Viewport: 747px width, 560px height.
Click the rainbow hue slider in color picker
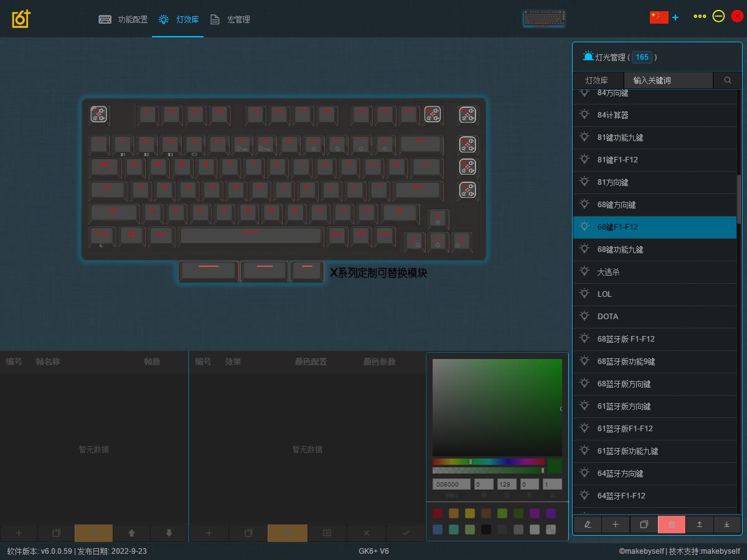pos(489,462)
